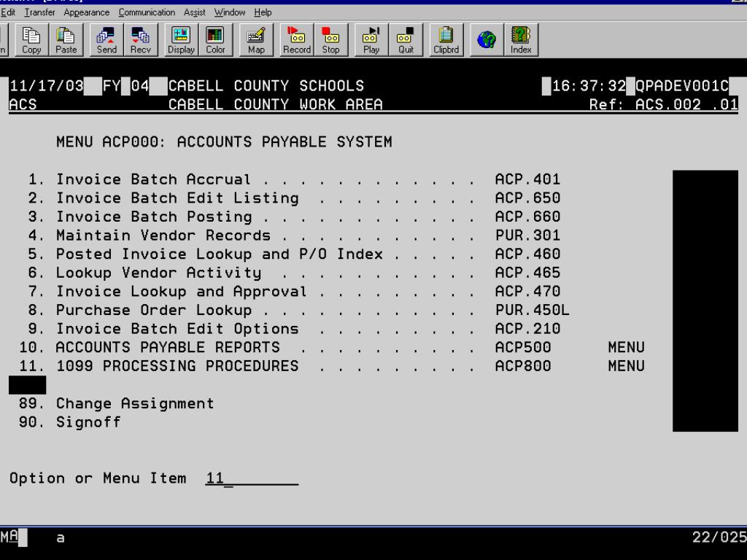Click the Stop macro icon
This screenshot has width=747, height=560.
tap(330, 40)
